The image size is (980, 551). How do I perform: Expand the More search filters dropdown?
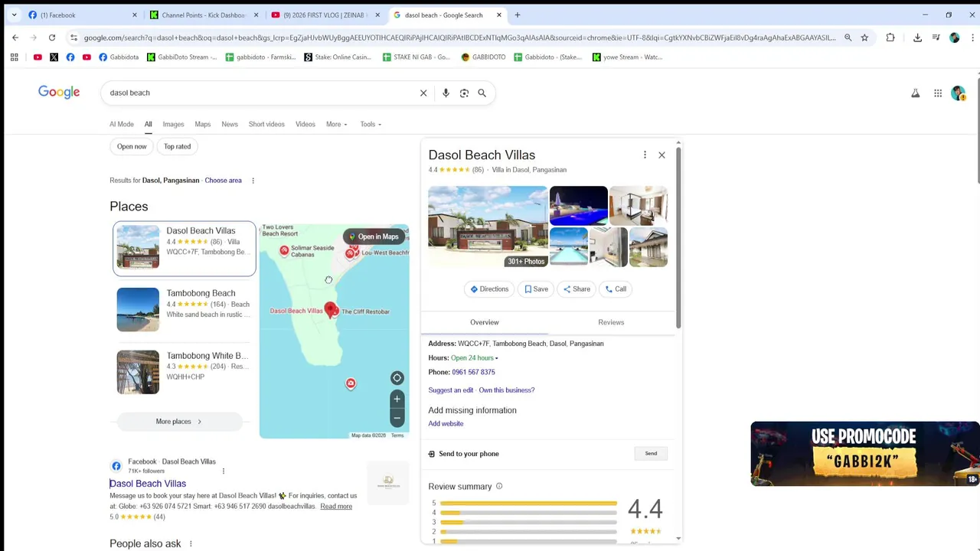click(x=336, y=124)
